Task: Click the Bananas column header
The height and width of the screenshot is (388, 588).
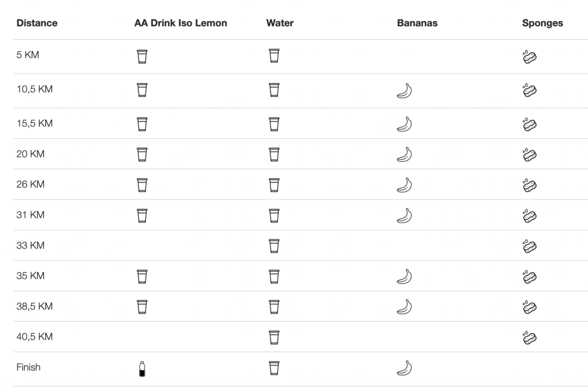Action: pyautogui.click(x=417, y=23)
